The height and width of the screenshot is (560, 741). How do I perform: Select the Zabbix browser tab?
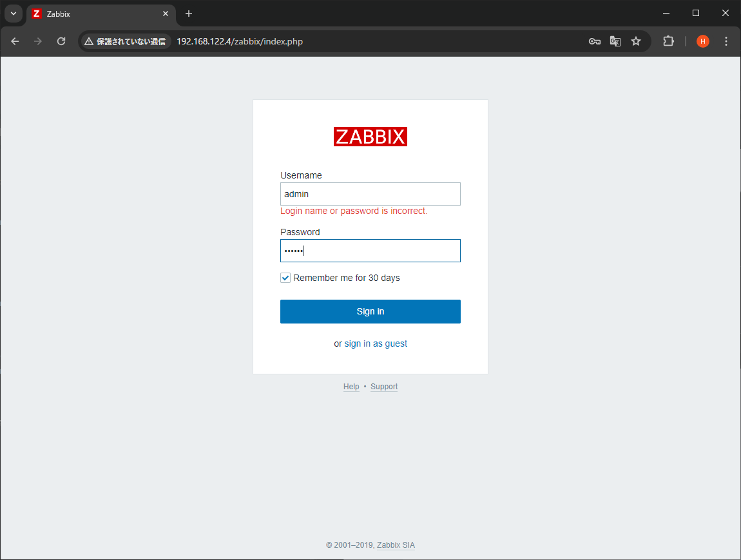pos(101,14)
